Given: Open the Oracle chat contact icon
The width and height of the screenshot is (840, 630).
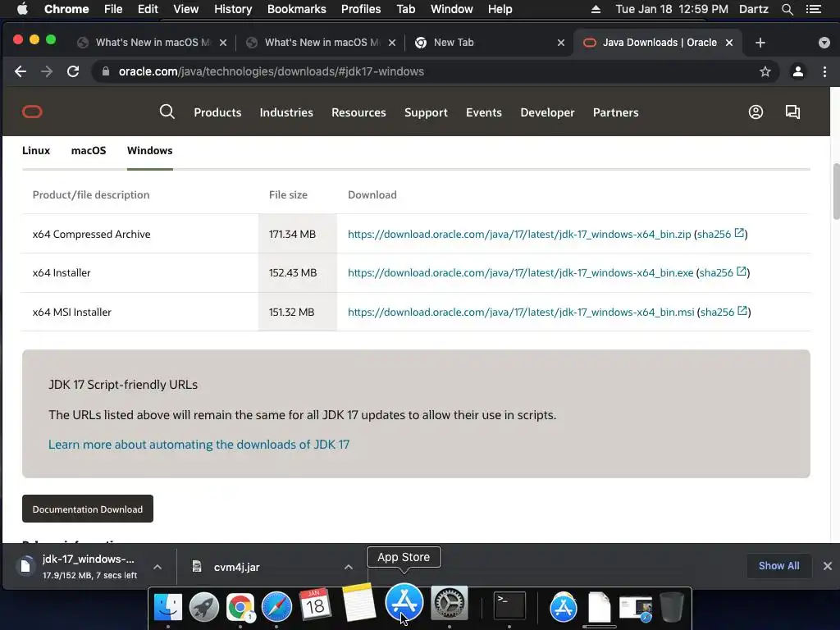Looking at the screenshot, I should [x=792, y=112].
